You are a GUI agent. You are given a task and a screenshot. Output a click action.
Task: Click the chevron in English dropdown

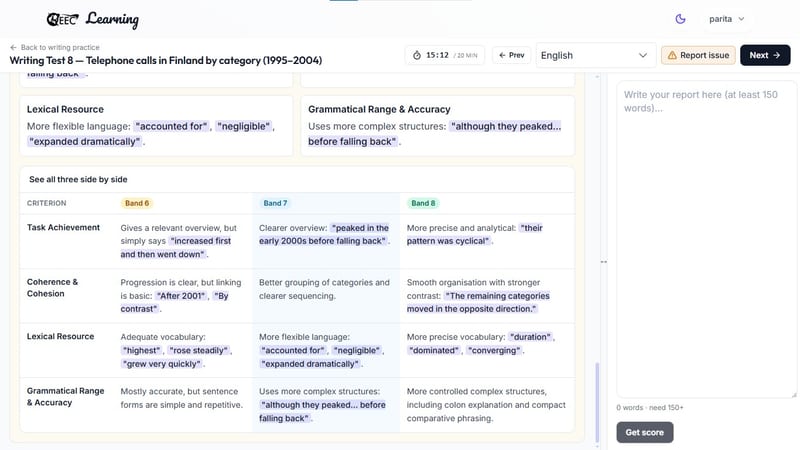[643, 55]
